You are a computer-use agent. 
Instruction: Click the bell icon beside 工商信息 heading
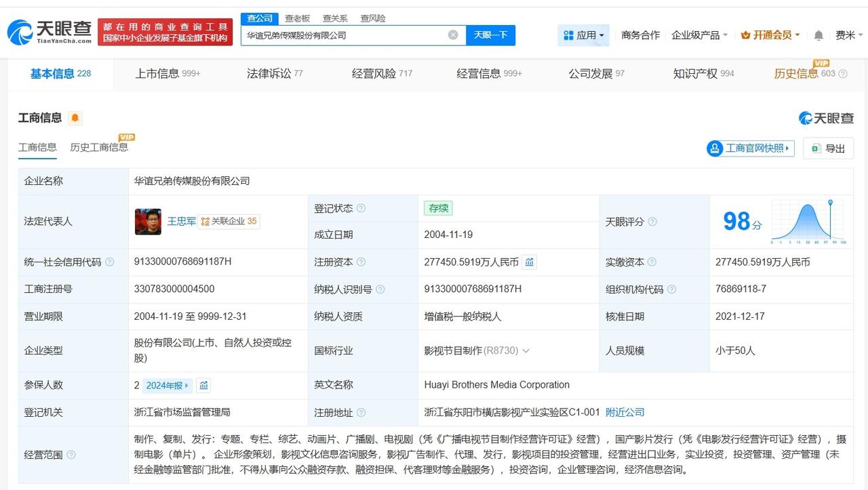75,118
